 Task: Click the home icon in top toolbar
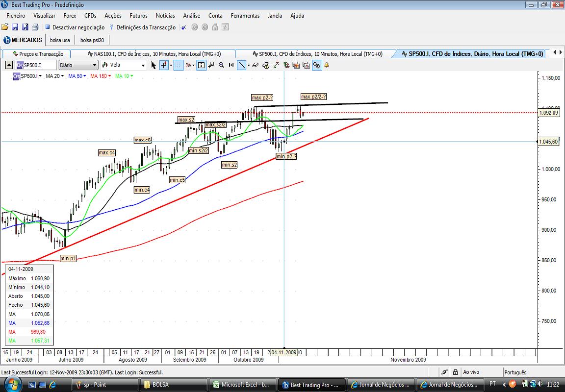pos(215,27)
